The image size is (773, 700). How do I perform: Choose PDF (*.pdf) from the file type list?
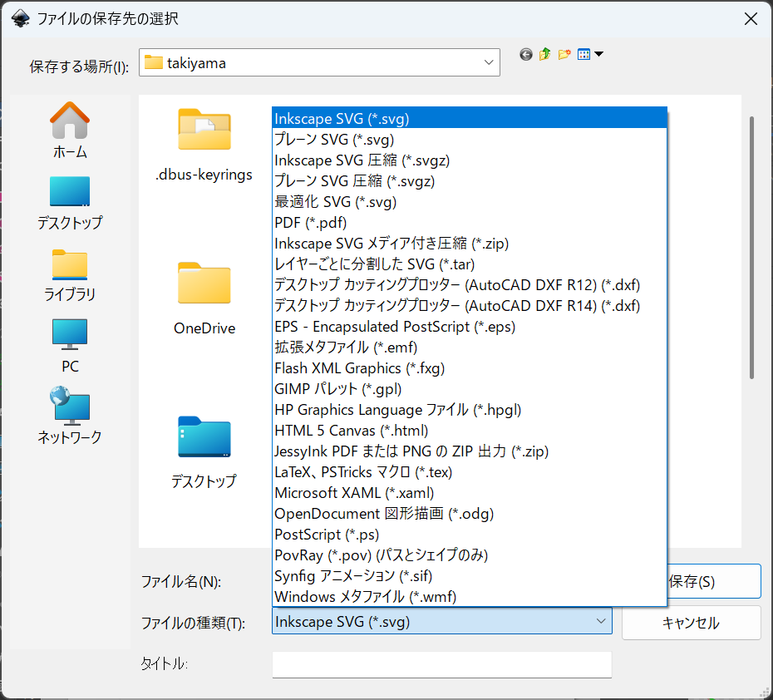coord(311,223)
